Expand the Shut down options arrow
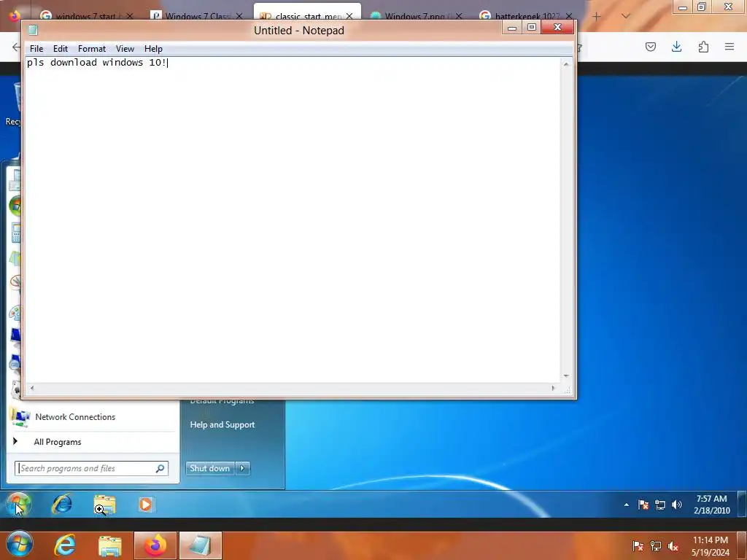The width and height of the screenshot is (747, 560). 242,469
